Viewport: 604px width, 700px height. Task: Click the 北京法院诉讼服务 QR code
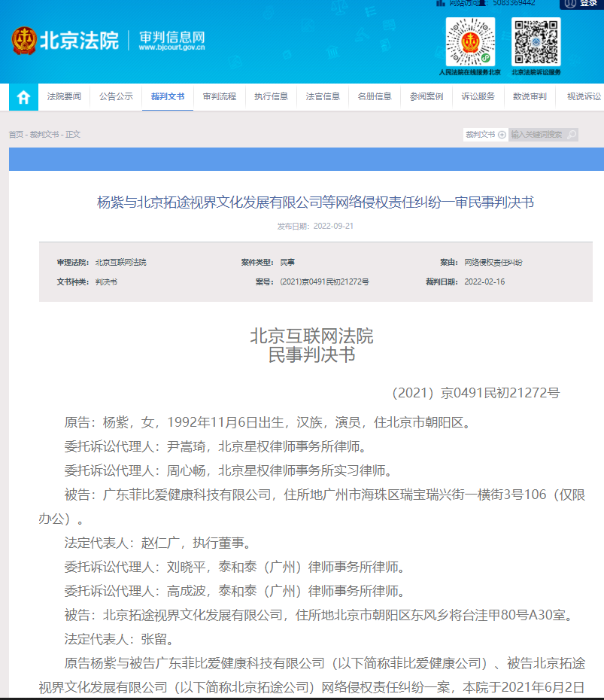[x=536, y=42]
